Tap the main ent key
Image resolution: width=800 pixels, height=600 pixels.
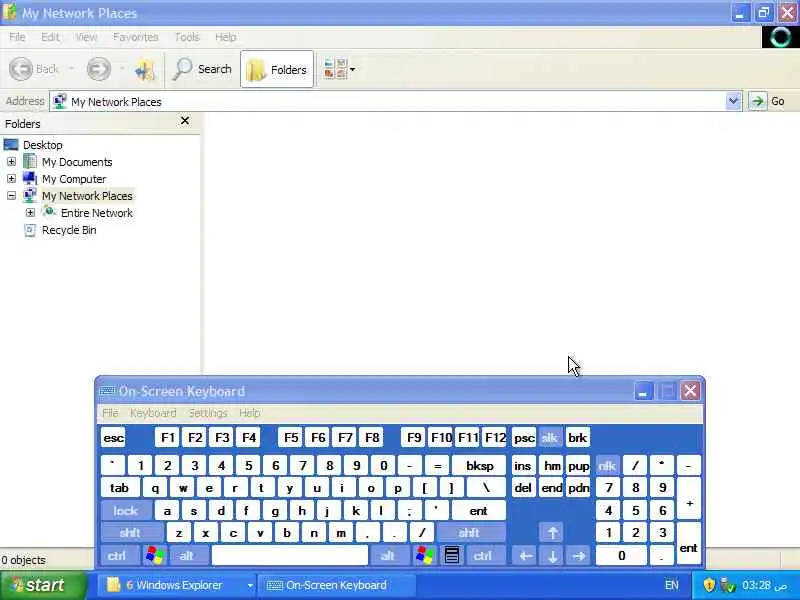pos(479,511)
